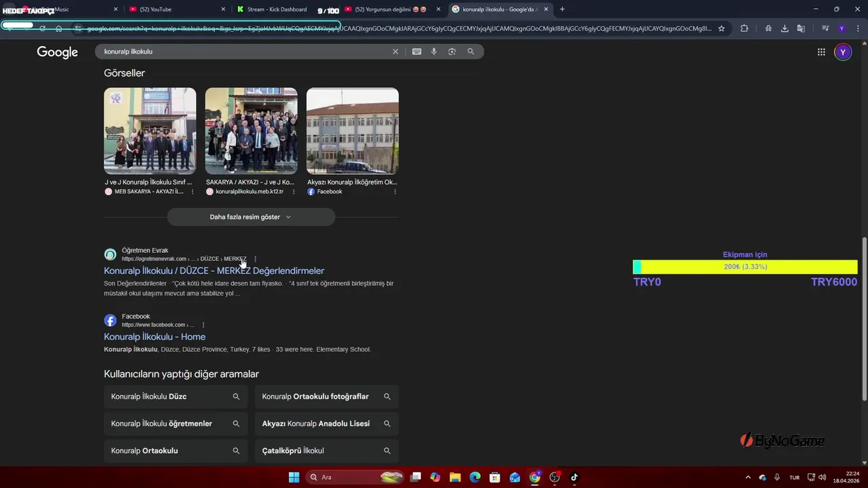Open Microsoft Store from taskbar
This screenshot has width=868, height=488.
click(x=495, y=477)
